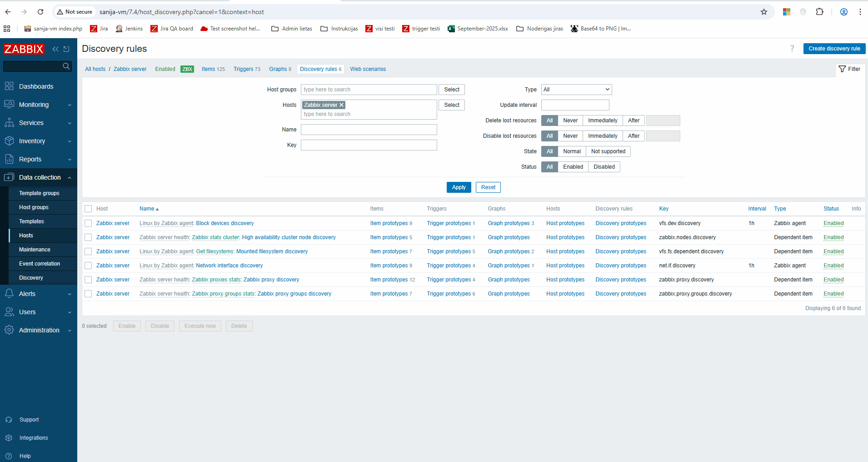The height and width of the screenshot is (462, 868).
Task: Select all rows with header checkbox
Action: (88, 209)
